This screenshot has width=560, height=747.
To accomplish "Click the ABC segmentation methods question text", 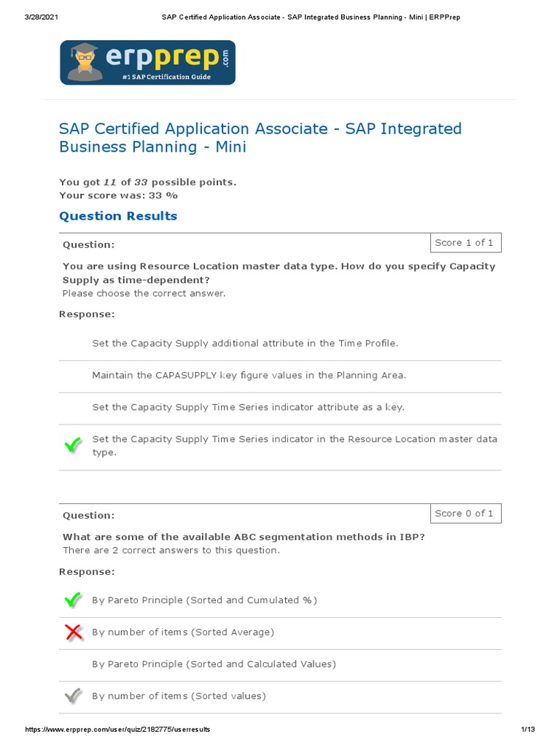I will 244,537.
